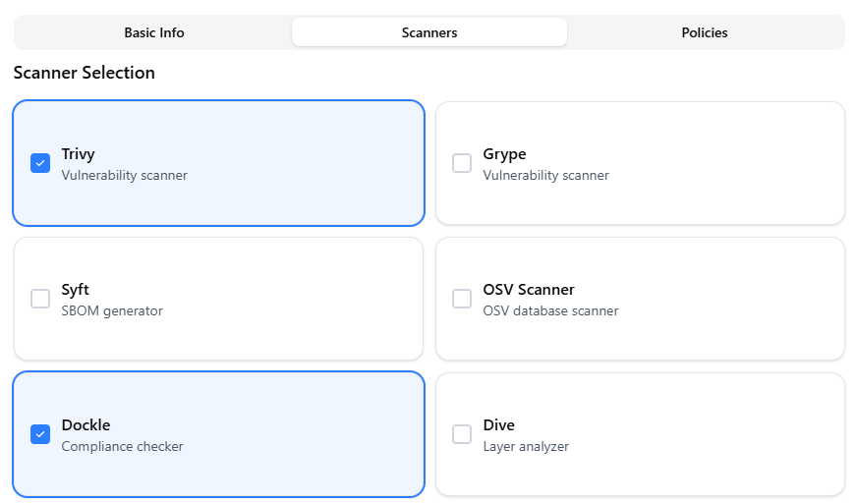Click the Trivy card title
Image resolution: width=856 pixels, height=504 pixels.
[78, 154]
